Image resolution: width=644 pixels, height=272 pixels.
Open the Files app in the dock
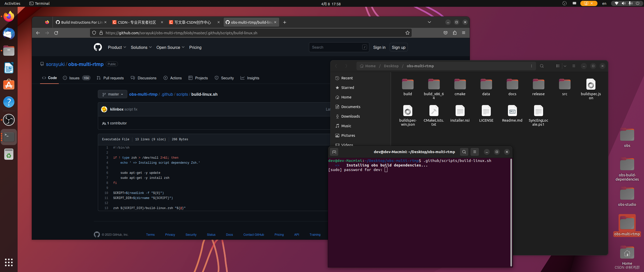pyautogui.click(x=9, y=51)
